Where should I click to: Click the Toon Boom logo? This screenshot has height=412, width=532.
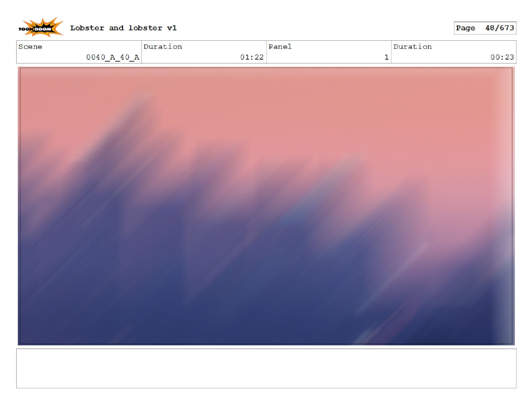click(x=41, y=27)
